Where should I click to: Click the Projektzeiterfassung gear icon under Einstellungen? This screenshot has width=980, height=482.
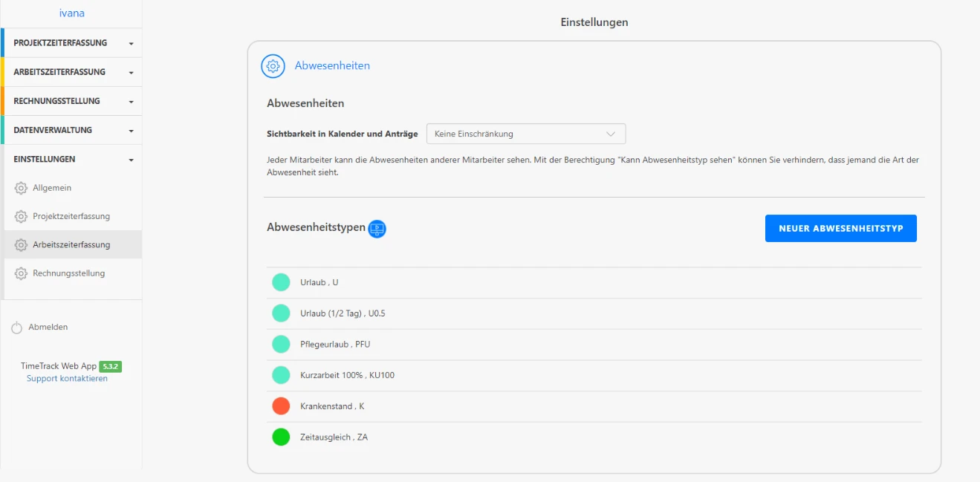22,216
